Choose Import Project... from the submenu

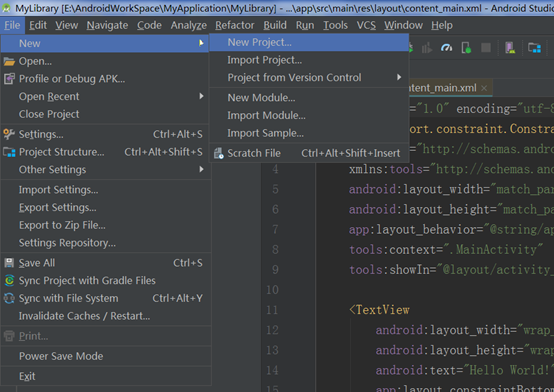coord(309,60)
